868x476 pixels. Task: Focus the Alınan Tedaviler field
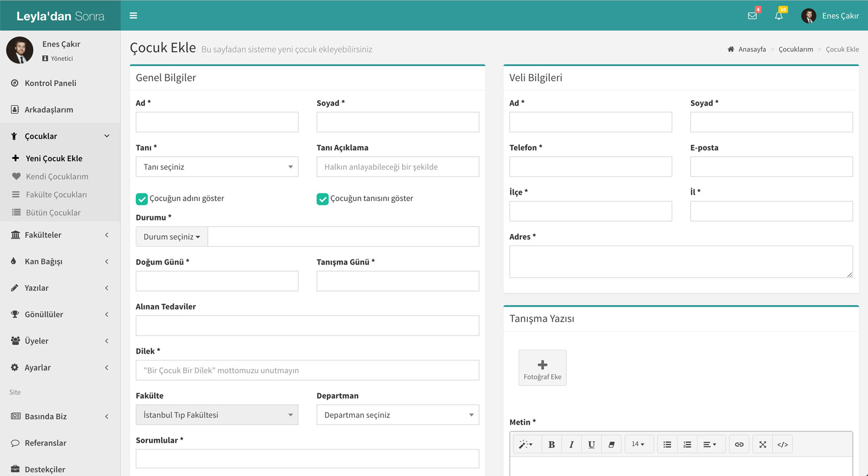tap(307, 326)
